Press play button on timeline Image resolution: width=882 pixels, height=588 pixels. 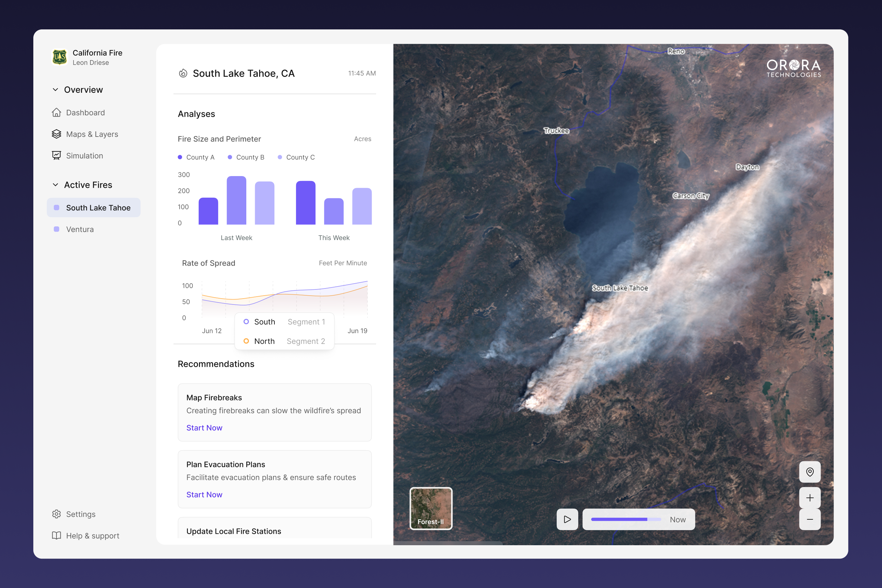tap(567, 519)
